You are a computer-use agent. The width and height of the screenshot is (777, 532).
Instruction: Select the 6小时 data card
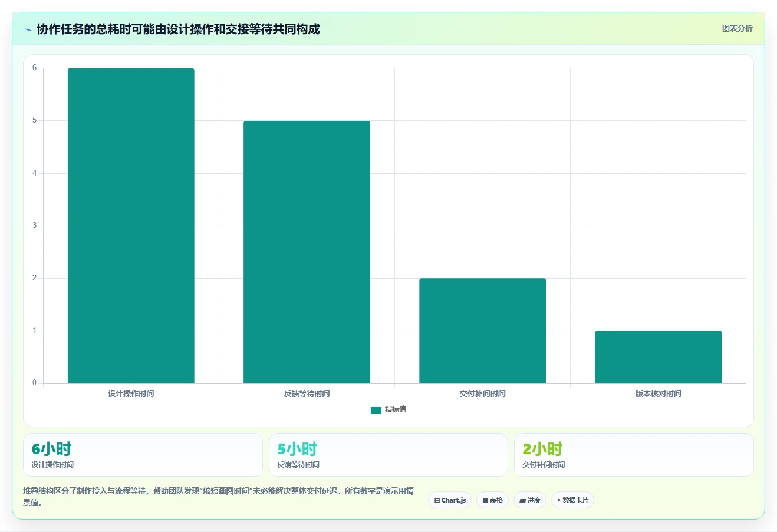(x=143, y=455)
